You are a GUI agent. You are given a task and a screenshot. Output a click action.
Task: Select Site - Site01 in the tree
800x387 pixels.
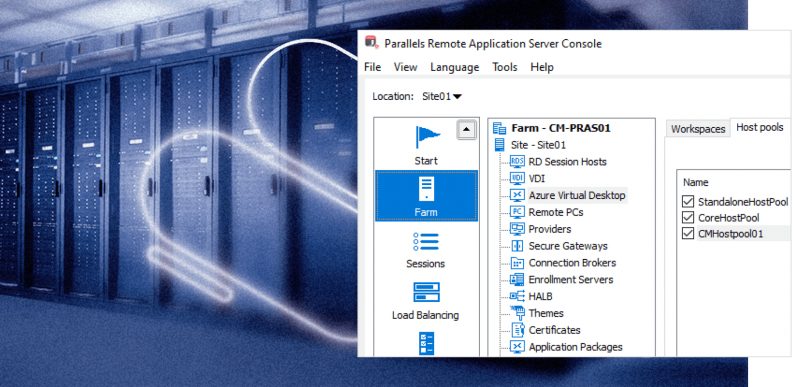[x=538, y=145]
